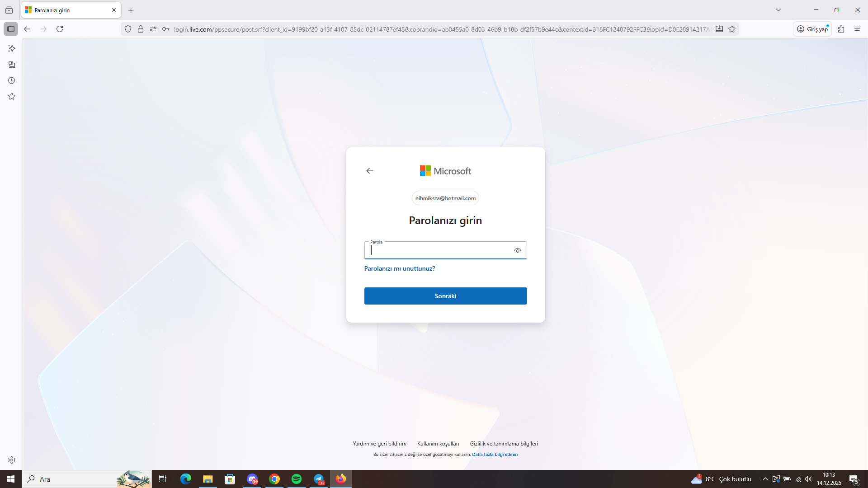Open the AI chatbot sidebar sparkle icon
Viewport: 868px width, 488px height.
[12, 48]
